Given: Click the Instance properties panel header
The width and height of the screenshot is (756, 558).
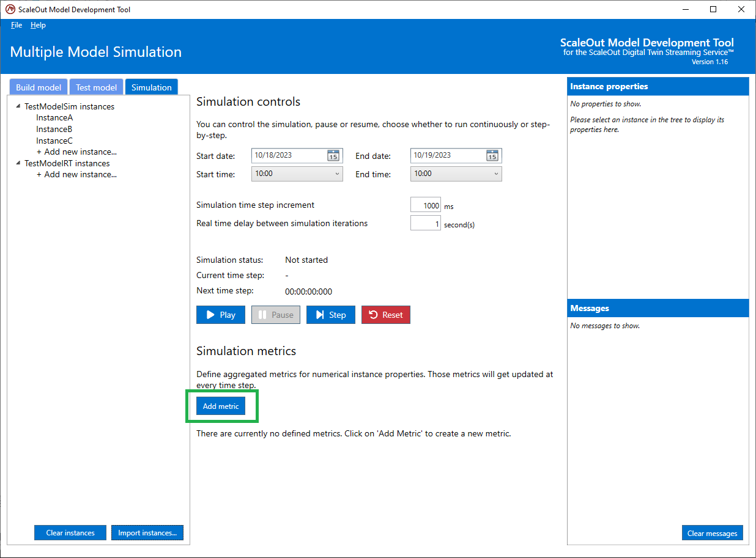Looking at the screenshot, I should 658,86.
